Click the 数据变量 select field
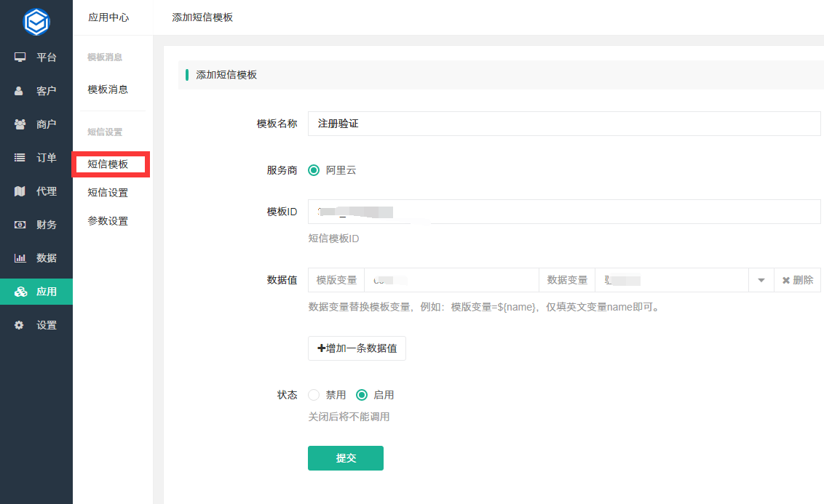 (x=672, y=280)
